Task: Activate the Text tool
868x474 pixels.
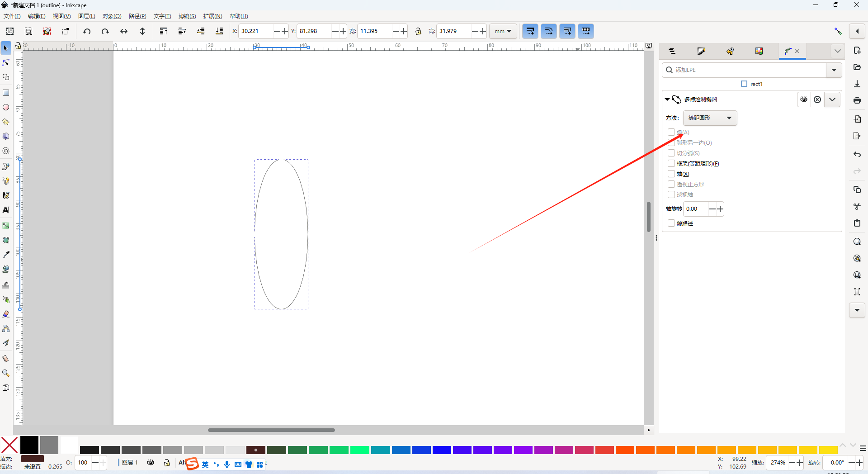Action: (6, 210)
